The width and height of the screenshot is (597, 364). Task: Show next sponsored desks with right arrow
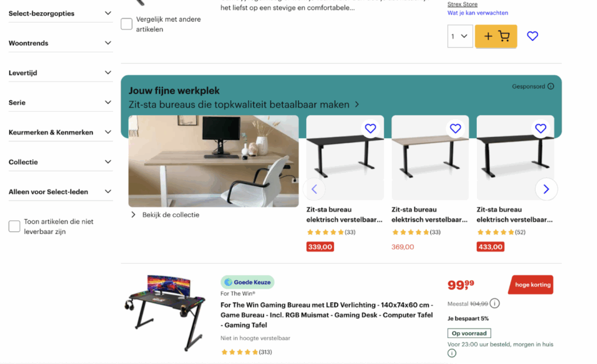click(x=546, y=189)
